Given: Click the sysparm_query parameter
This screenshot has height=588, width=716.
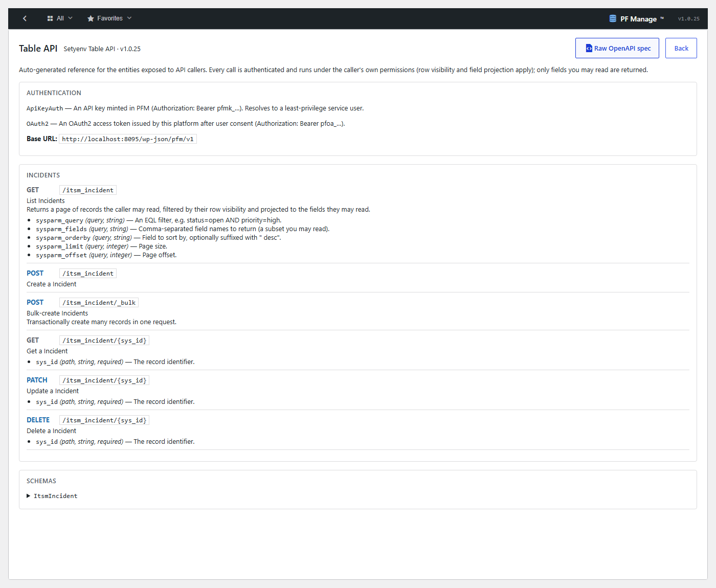Looking at the screenshot, I should pos(59,220).
